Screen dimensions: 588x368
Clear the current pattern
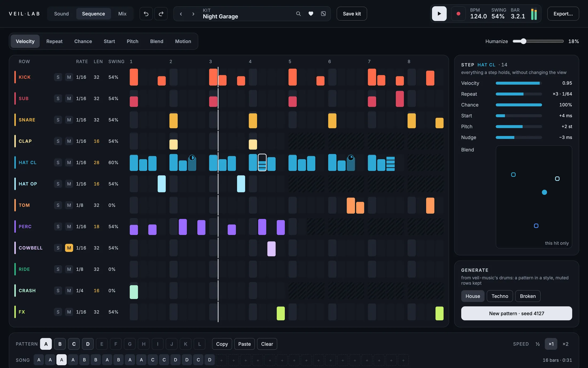click(x=267, y=344)
